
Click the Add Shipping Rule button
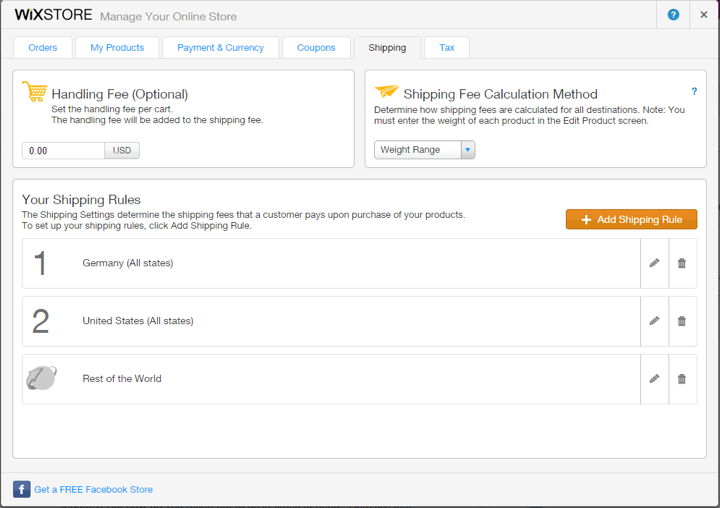631,219
